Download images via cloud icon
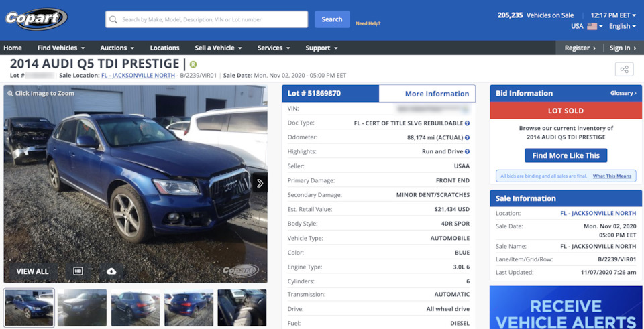 pos(111,271)
